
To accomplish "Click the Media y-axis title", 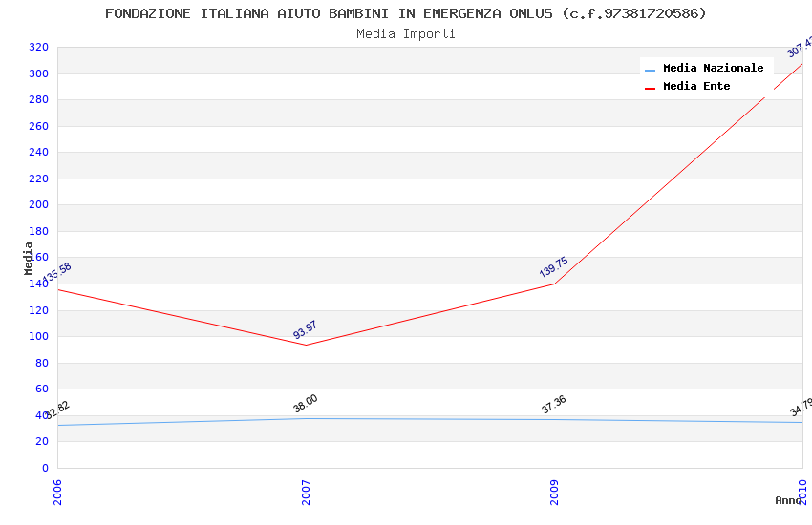I will tap(28, 258).
